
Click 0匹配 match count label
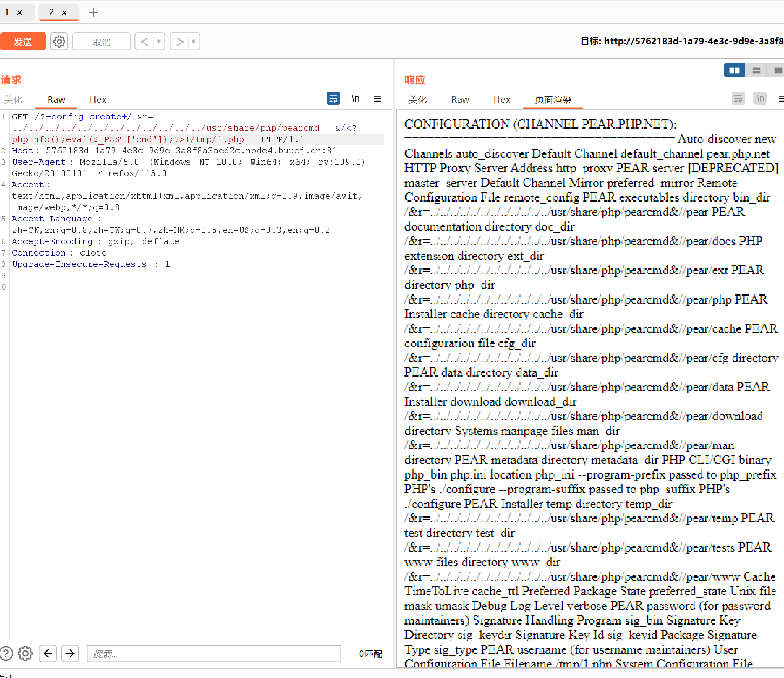(370, 654)
